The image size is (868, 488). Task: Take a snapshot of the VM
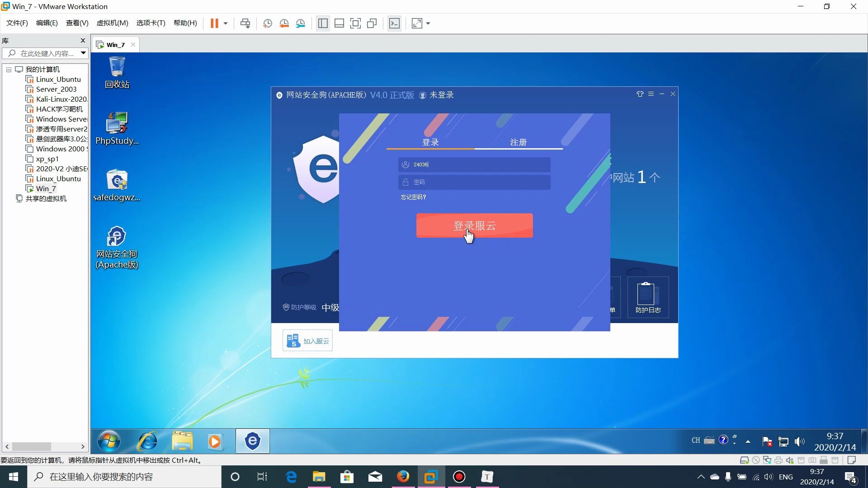[x=268, y=23]
